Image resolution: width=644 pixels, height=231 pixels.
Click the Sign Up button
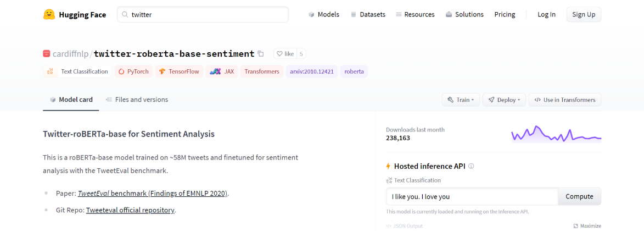tap(584, 14)
